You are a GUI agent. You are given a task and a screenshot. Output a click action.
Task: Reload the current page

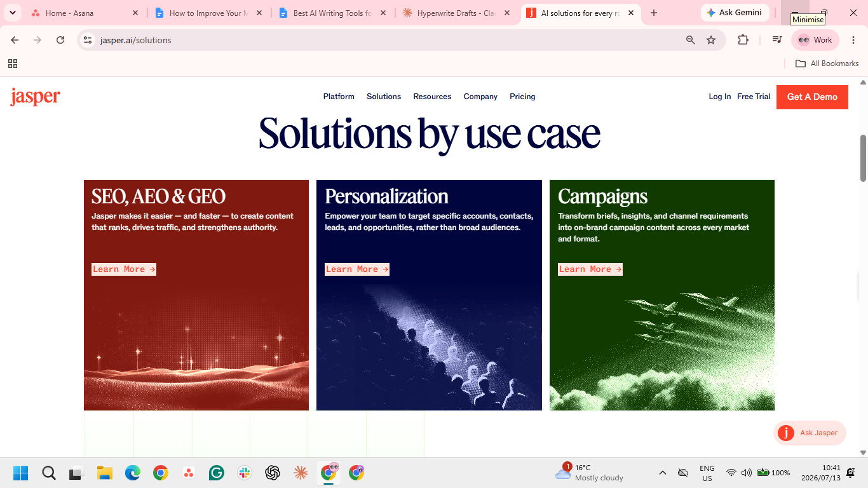tap(60, 40)
